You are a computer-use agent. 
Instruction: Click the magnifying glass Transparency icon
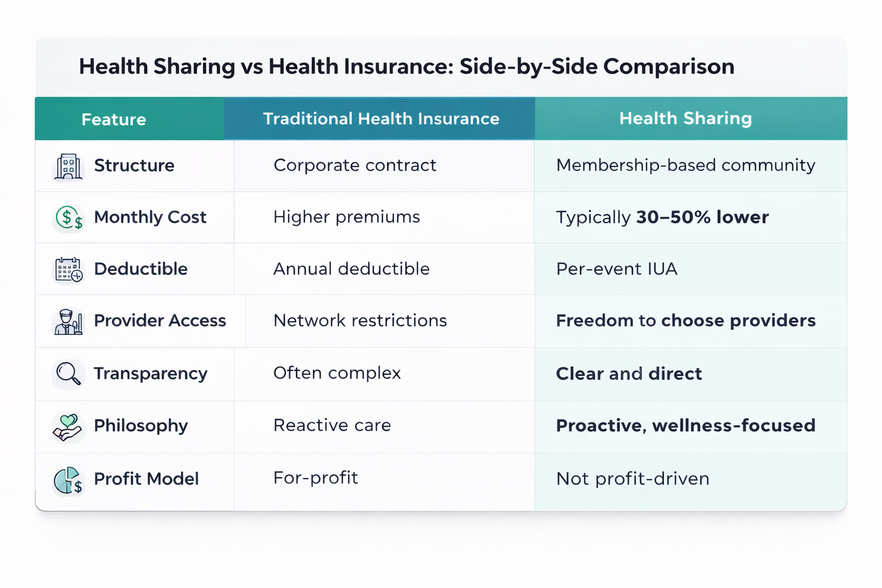pyautogui.click(x=68, y=374)
